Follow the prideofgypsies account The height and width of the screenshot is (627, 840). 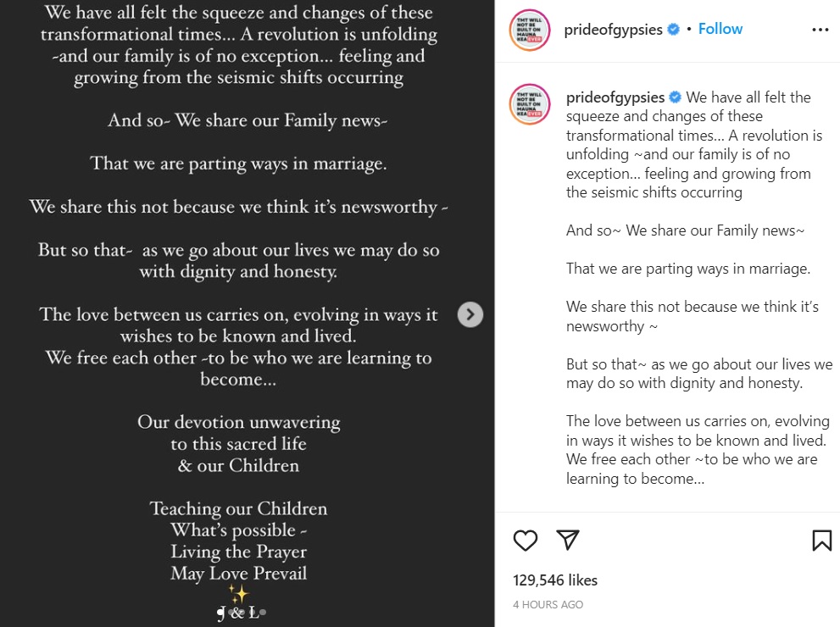720,29
